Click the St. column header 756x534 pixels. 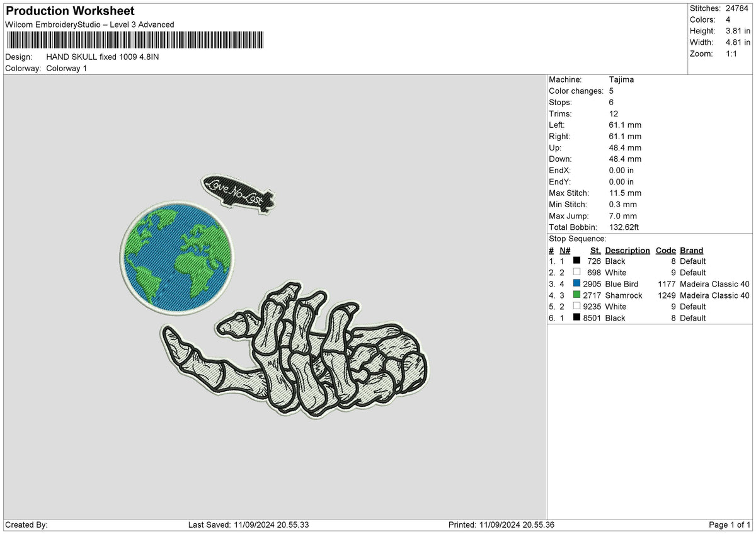click(x=595, y=250)
